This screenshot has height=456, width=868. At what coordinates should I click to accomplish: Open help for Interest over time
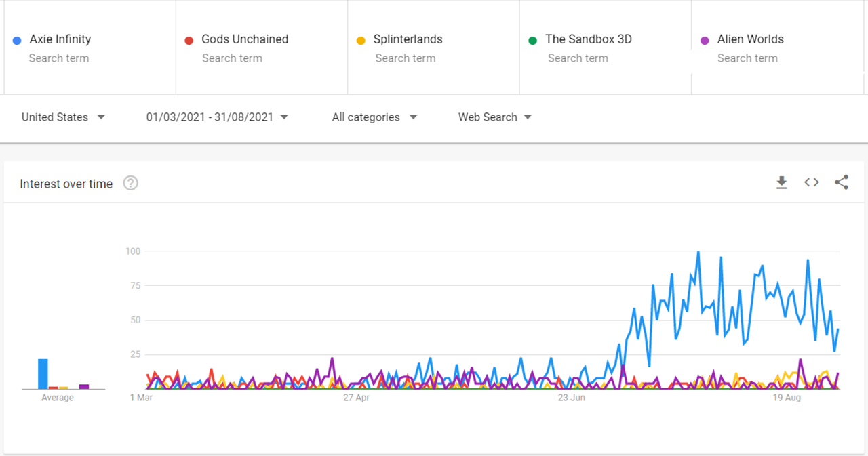(131, 183)
